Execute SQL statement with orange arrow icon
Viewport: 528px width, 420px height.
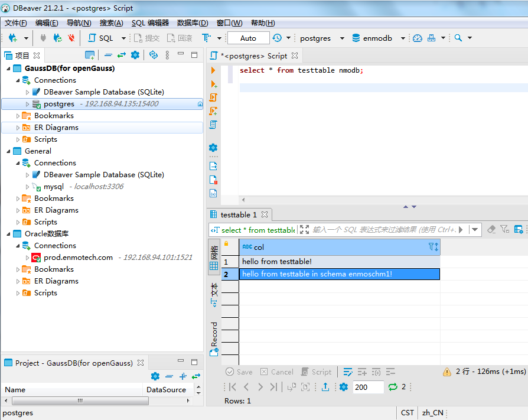[x=213, y=70]
